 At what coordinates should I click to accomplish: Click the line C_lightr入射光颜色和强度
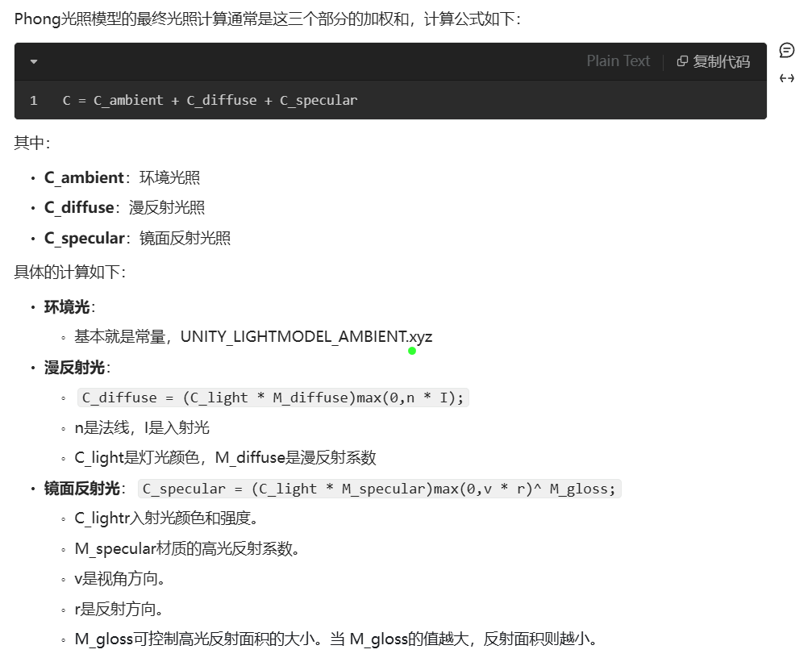click(166, 518)
